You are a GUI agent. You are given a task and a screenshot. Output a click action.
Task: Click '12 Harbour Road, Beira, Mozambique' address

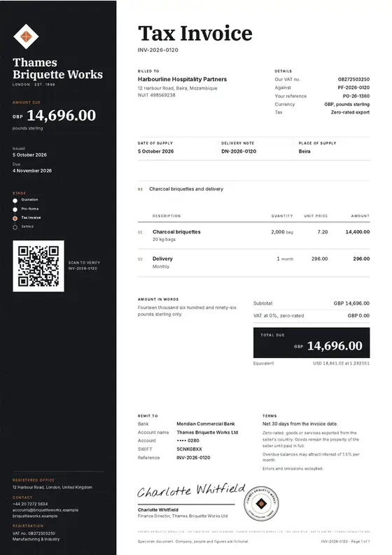click(177, 88)
